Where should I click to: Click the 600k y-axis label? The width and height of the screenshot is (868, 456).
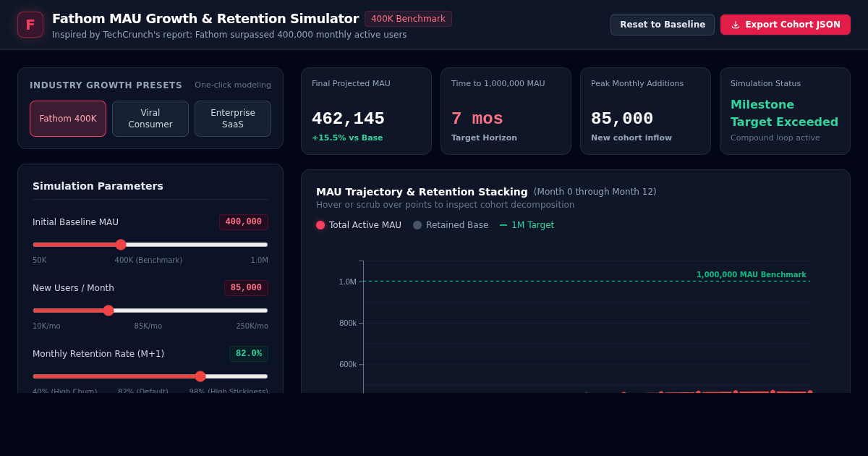[x=347, y=364]
